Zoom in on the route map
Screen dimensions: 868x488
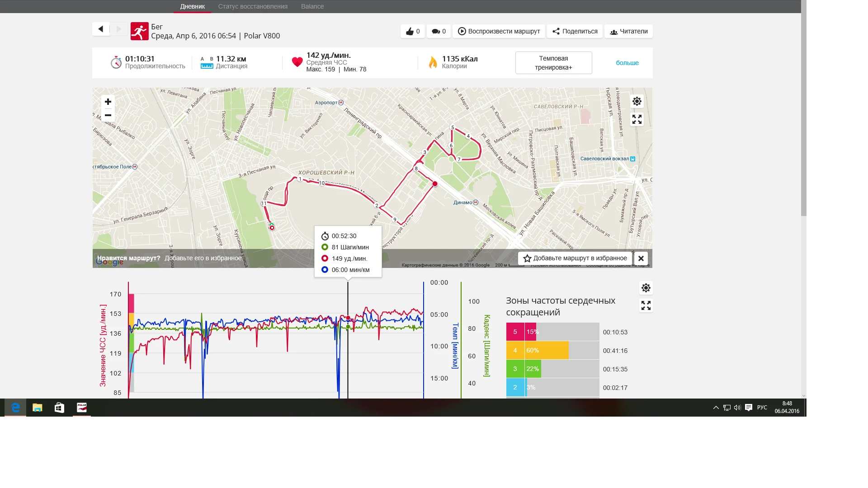(108, 102)
